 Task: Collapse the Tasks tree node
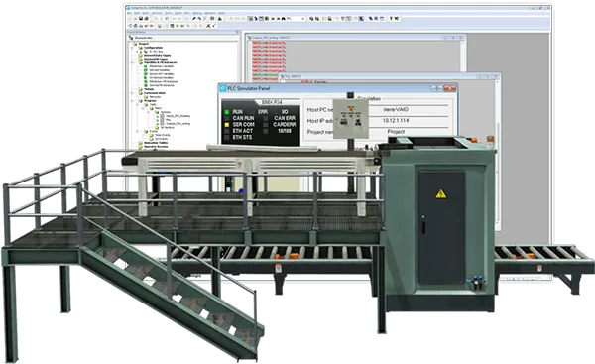[137, 105]
